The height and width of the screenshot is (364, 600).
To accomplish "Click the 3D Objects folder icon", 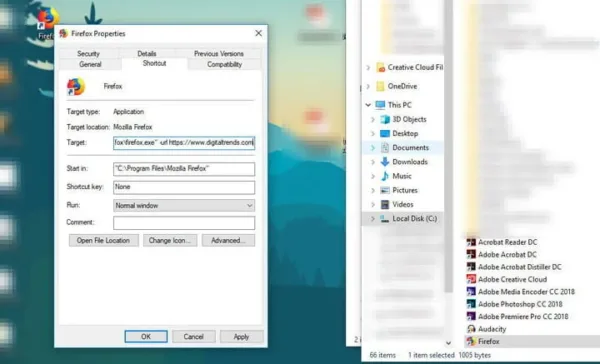I will click(385, 119).
